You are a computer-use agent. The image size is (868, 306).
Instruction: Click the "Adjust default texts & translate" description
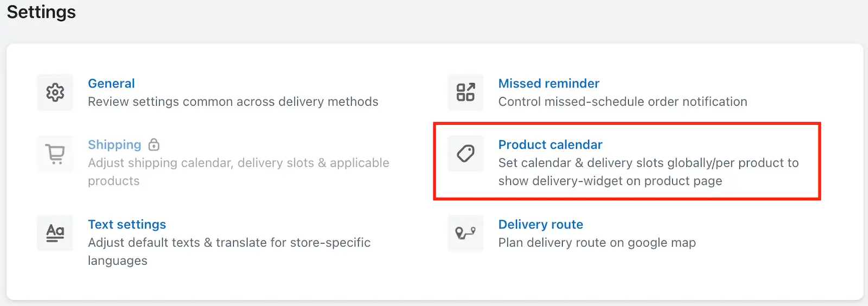[x=229, y=251]
